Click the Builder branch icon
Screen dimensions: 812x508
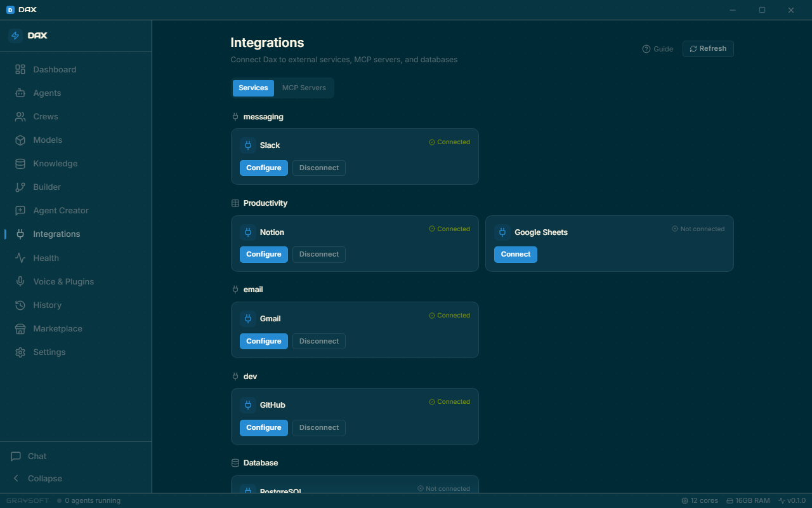[20, 187]
